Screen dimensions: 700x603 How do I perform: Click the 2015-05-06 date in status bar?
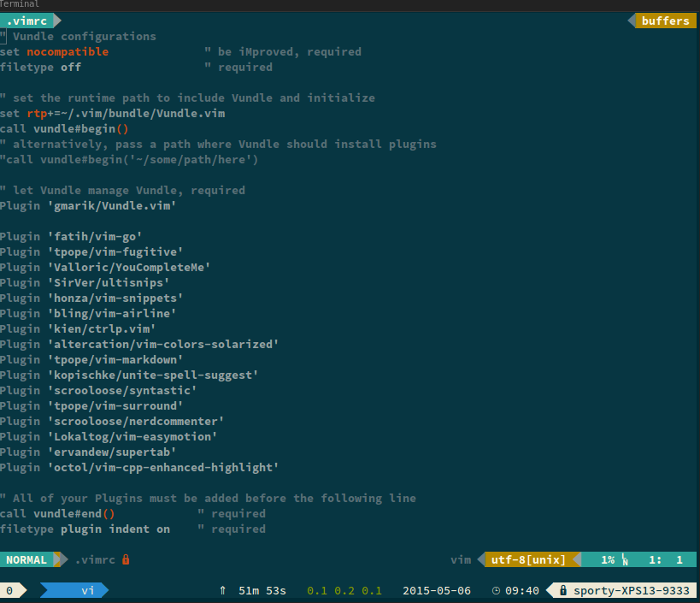(x=437, y=590)
